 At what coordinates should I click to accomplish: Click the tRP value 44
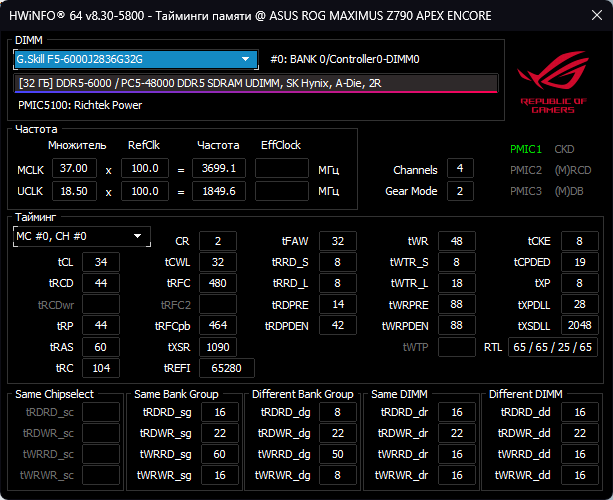[x=101, y=325]
